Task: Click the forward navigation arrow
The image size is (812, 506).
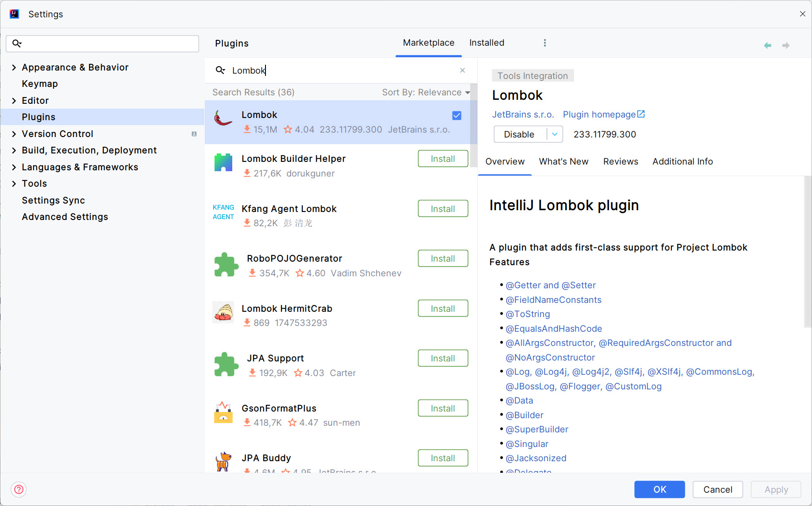Action: point(786,45)
